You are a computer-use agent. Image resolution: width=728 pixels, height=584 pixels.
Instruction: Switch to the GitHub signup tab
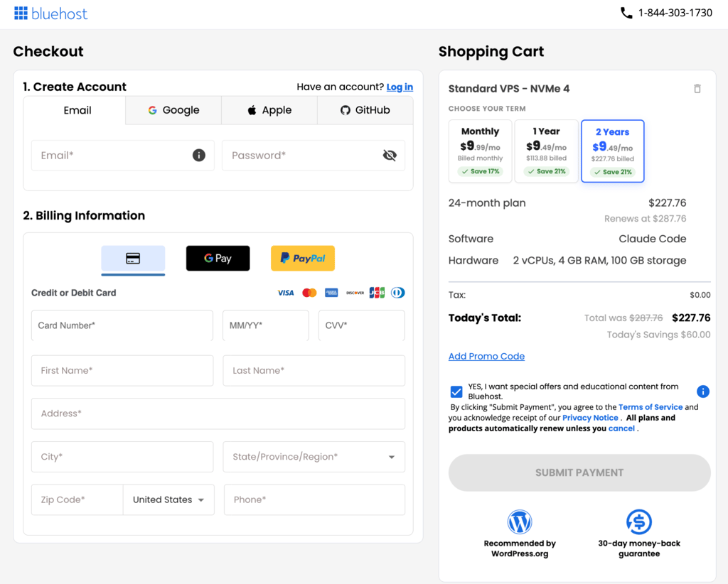pos(365,110)
